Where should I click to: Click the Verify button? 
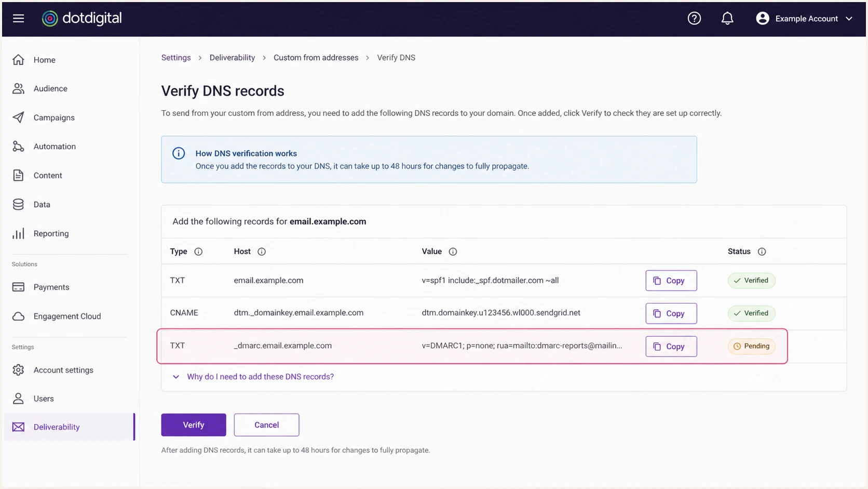coord(194,425)
